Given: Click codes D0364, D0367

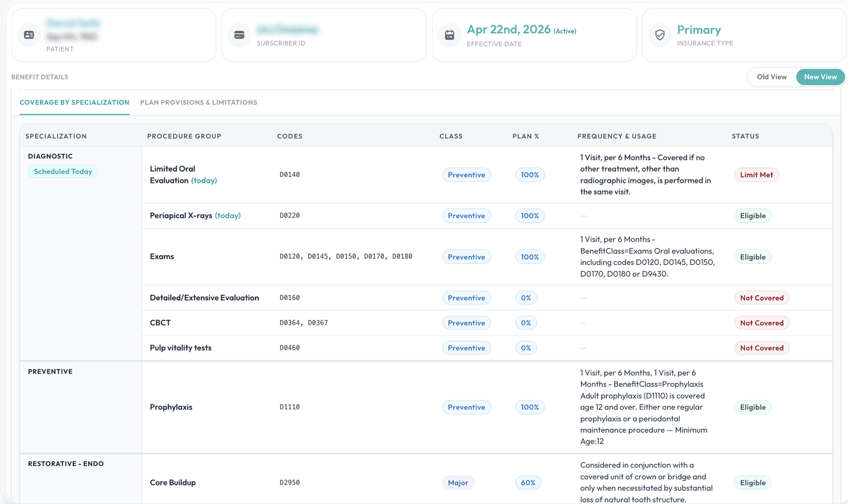Looking at the screenshot, I should [x=304, y=323].
